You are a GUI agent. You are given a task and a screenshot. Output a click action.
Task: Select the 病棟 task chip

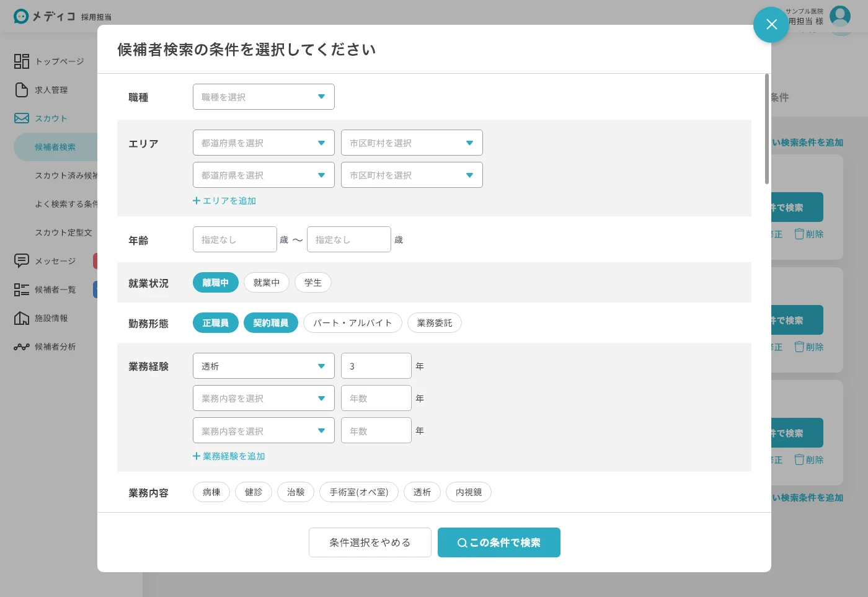211,492
